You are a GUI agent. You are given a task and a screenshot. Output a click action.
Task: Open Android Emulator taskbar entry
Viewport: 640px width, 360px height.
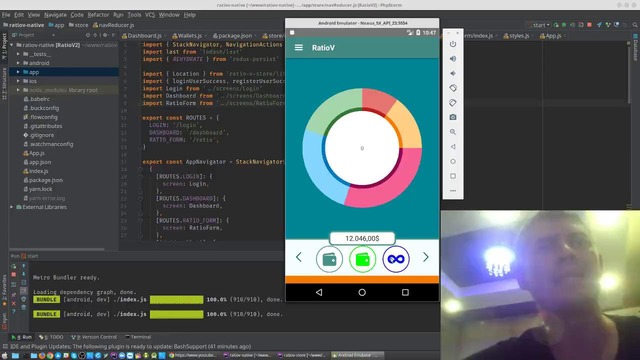(x=357, y=356)
